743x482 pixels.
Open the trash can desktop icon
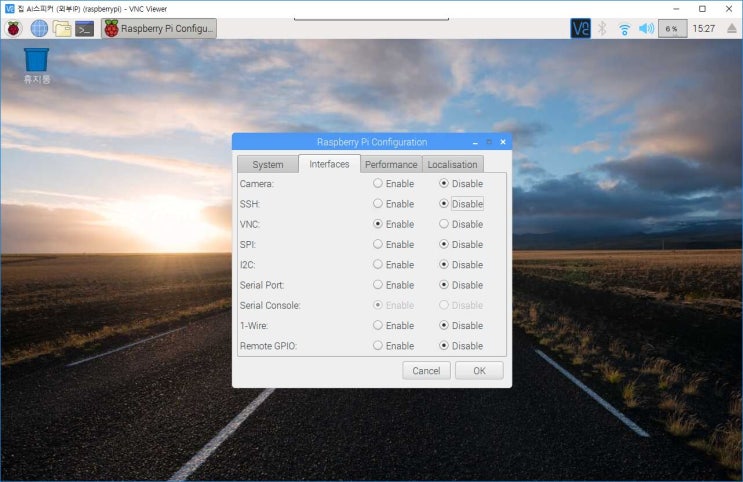coord(36,66)
